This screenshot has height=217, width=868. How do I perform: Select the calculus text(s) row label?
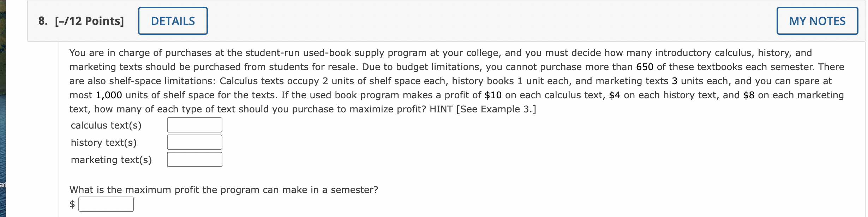click(106, 125)
